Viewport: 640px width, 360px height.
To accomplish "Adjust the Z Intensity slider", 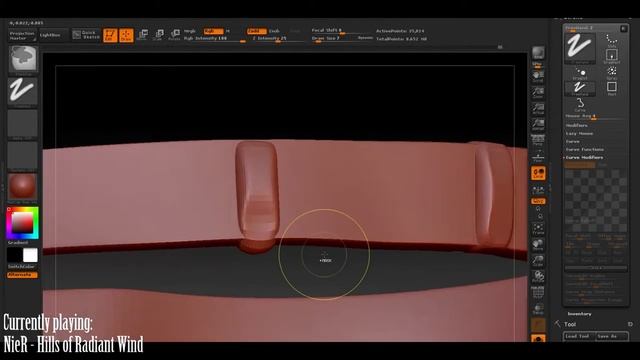I will [278, 39].
